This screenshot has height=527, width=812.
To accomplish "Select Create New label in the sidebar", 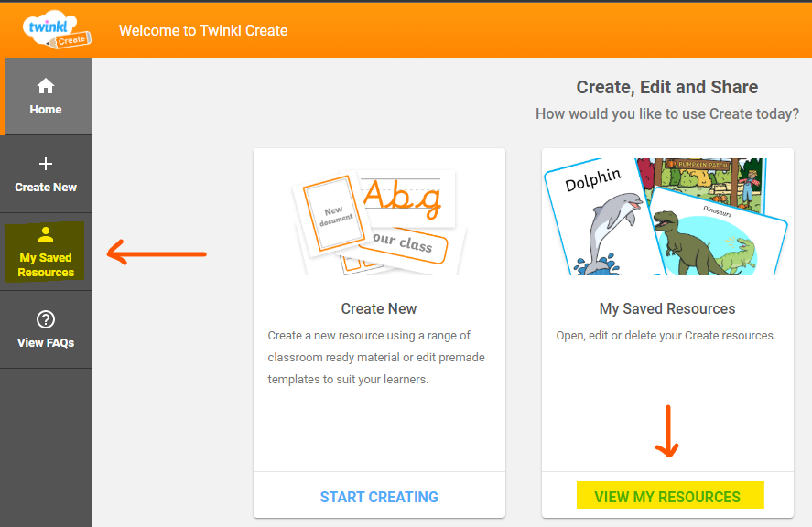I will click(x=46, y=188).
